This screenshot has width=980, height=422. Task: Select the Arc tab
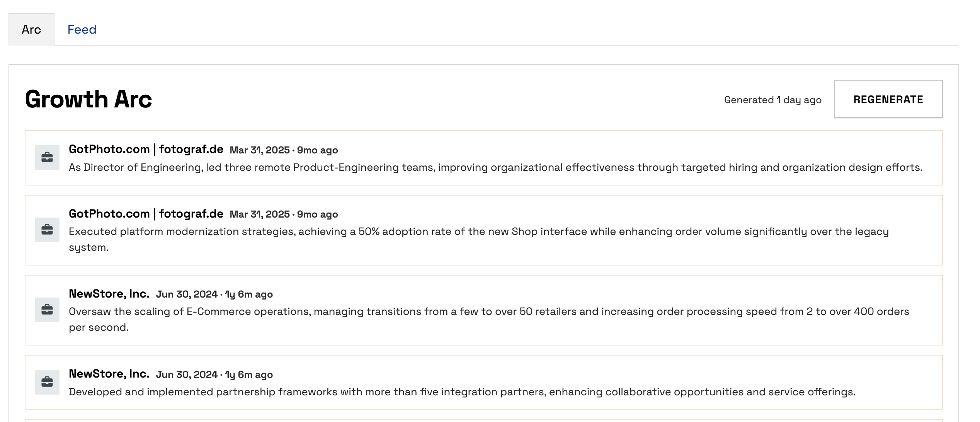(x=32, y=29)
